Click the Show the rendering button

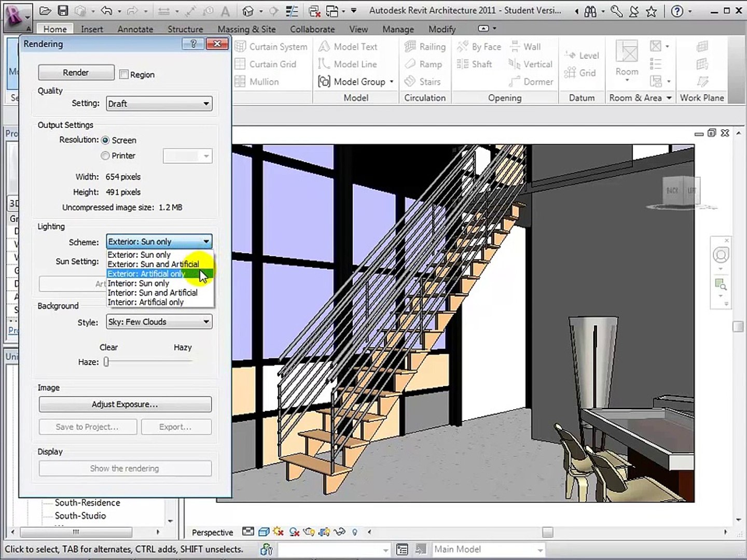pyautogui.click(x=125, y=469)
